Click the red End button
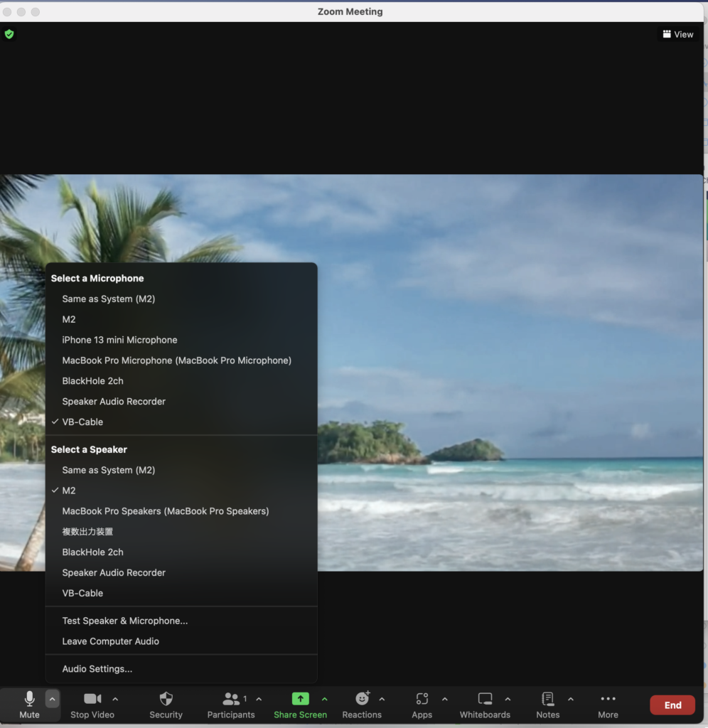This screenshot has width=708, height=728. pos(672,705)
